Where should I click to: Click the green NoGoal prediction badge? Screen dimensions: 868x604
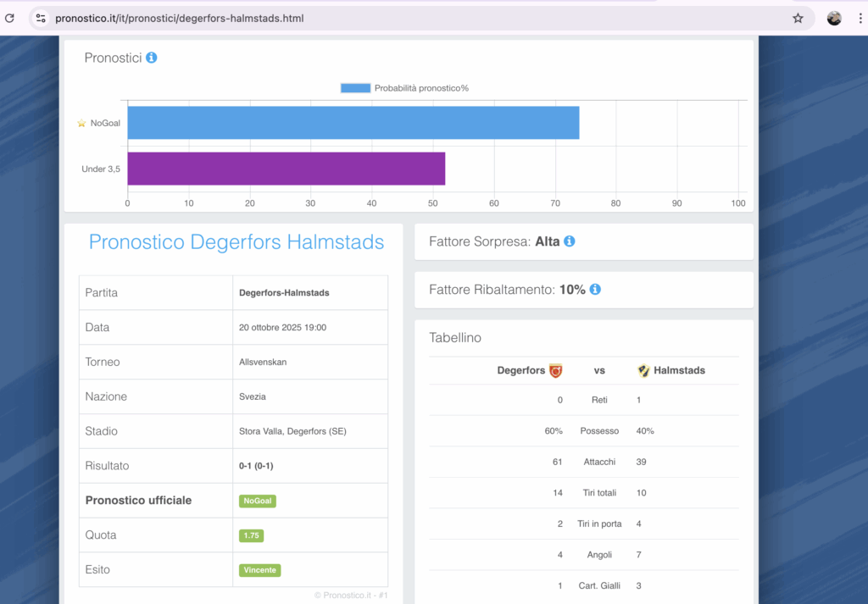tap(257, 501)
